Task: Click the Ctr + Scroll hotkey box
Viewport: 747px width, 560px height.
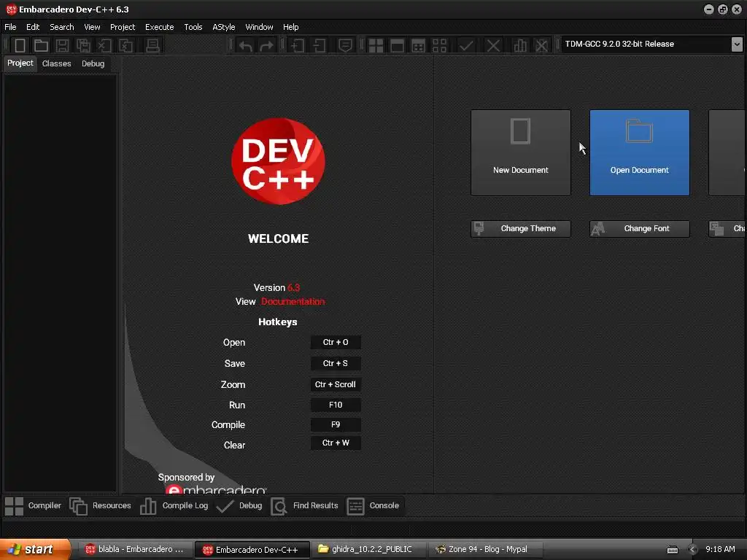Action: point(336,384)
